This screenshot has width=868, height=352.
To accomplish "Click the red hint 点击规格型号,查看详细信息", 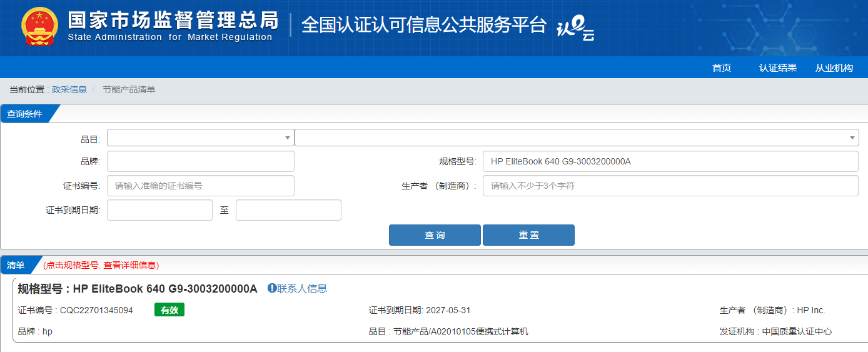I will click(101, 265).
